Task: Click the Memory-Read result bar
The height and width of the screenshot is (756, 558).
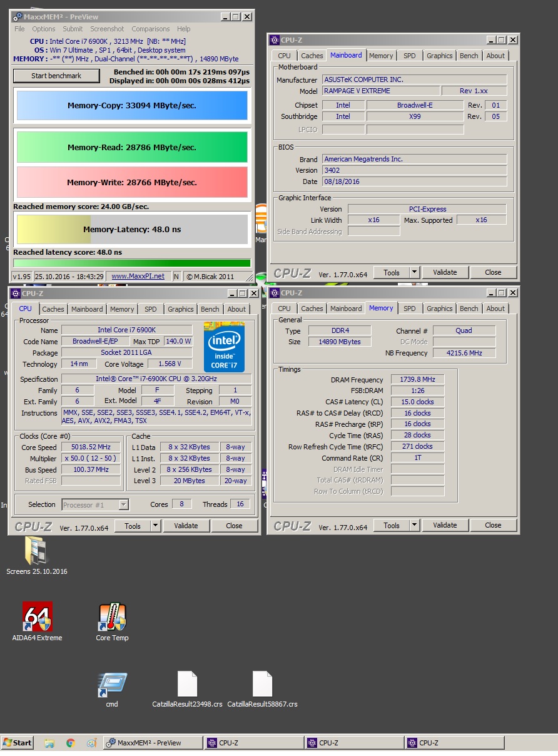Action: [132, 148]
